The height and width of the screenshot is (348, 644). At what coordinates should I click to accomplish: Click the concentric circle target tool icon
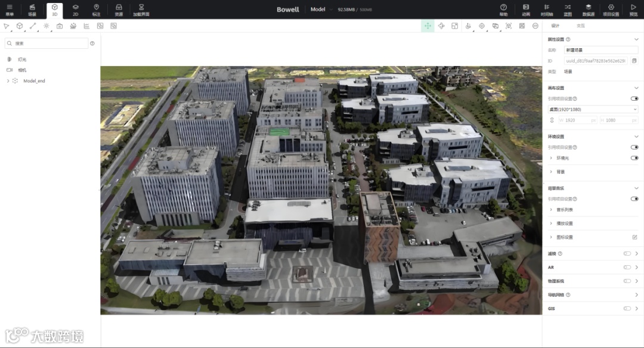click(x=482, y=26)
